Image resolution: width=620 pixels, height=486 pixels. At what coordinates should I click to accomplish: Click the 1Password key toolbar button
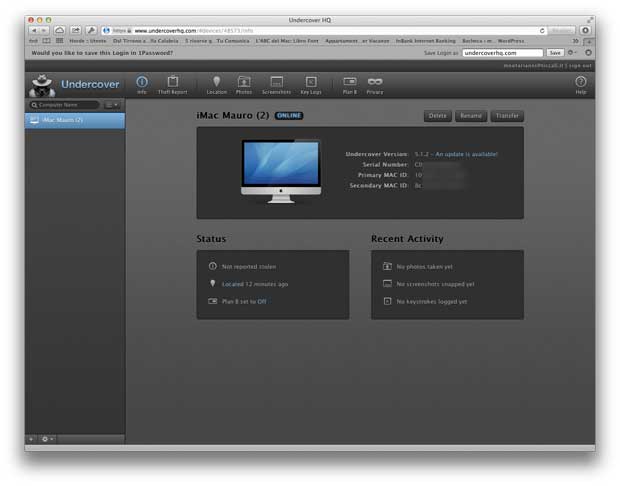91,30
